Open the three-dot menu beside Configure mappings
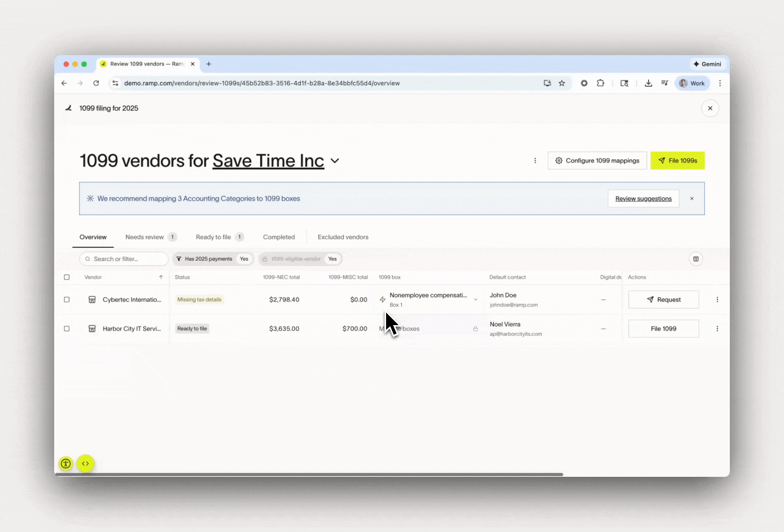 pos(535,161)
